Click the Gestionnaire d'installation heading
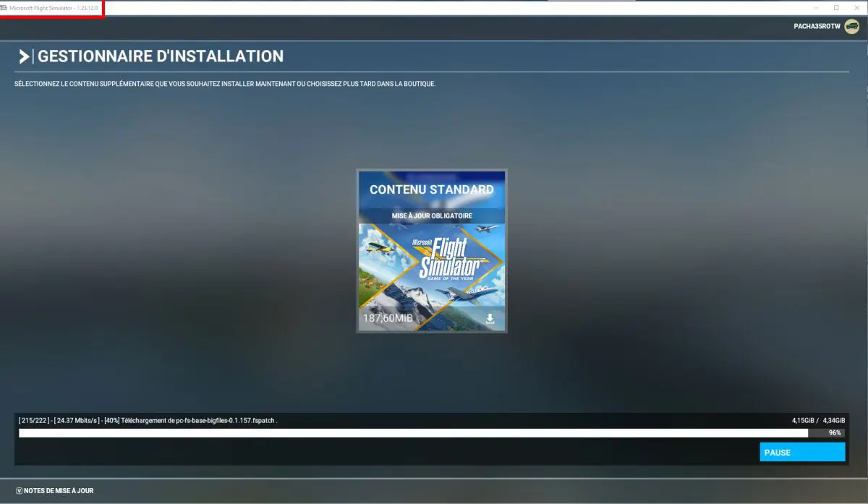 (161, 56)
